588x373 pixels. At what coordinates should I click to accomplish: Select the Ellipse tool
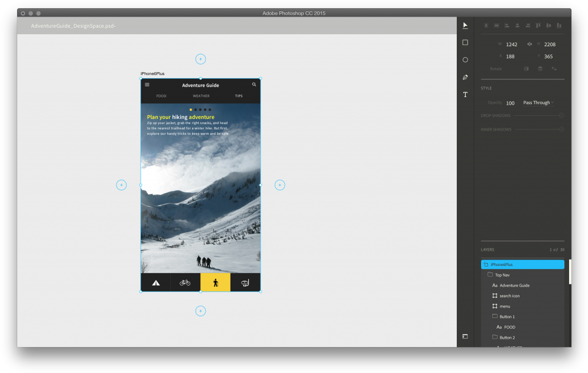(x=465, y=59)
